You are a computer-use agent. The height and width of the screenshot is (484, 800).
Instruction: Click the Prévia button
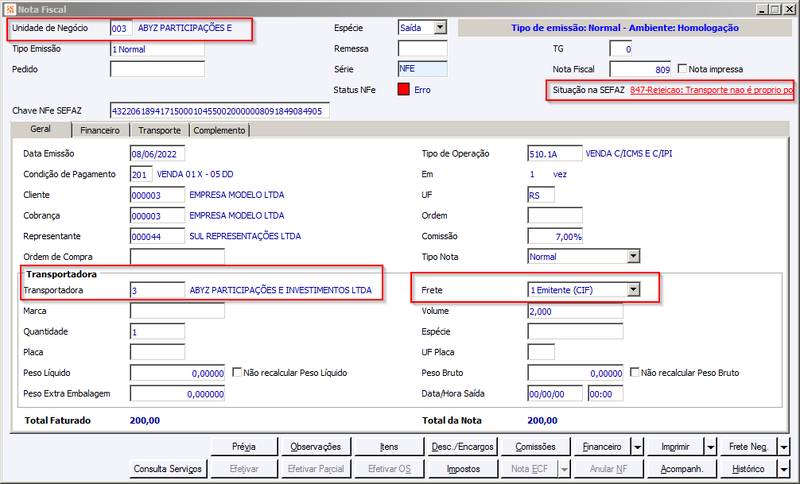tap(244, 447)
